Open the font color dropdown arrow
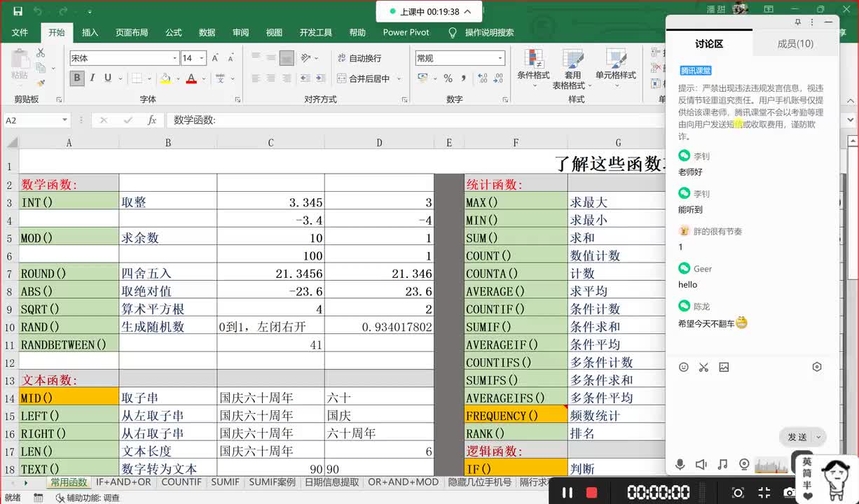859x504 pixels. point(202,78)
